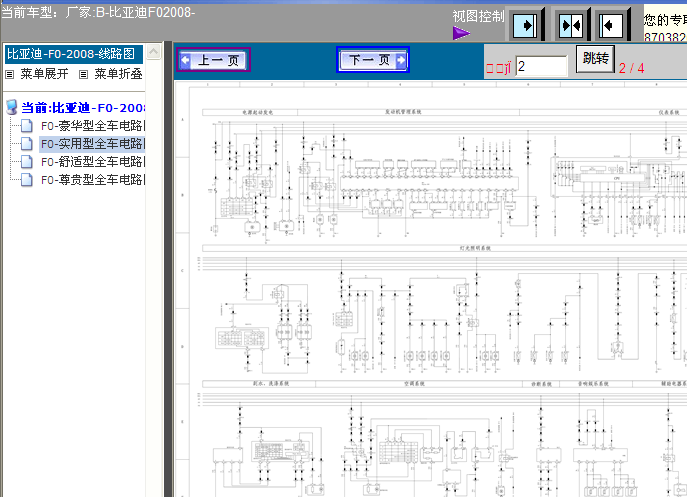
Task: Go to previous page with 上一页 button
Action: click(x=213, y=60)
